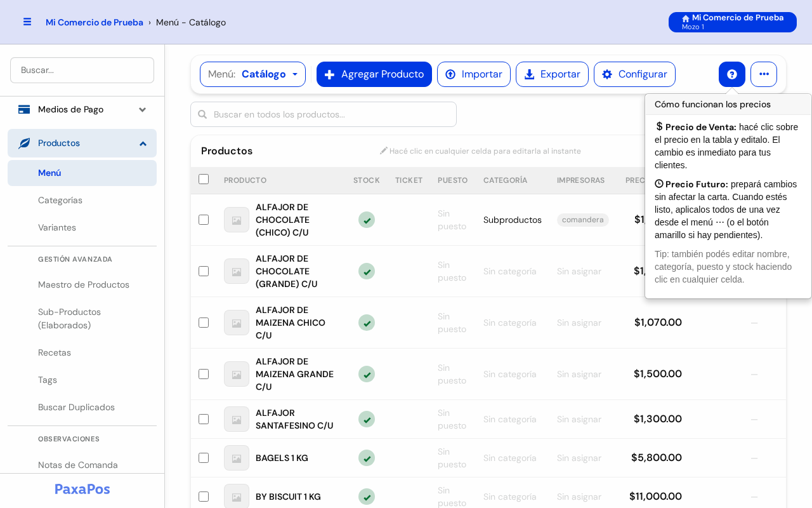The width and height of the screenshot is (812, 508).
Task: Click the sidebar Buscar... input field
Action: click(x=82, y=70)
